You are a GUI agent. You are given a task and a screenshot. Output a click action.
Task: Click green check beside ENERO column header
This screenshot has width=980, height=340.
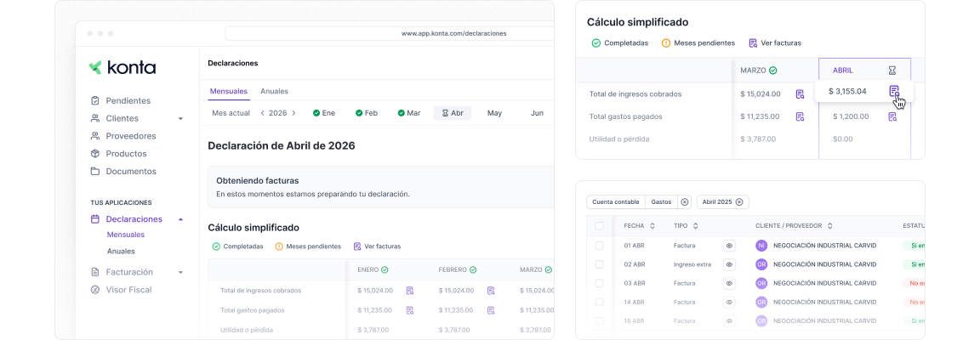click(x=385, y=270)
